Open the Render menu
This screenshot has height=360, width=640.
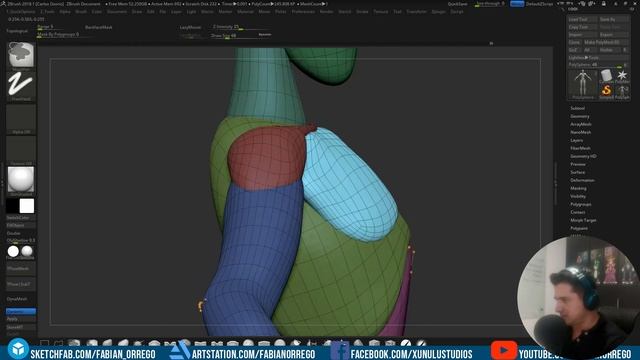327,12
